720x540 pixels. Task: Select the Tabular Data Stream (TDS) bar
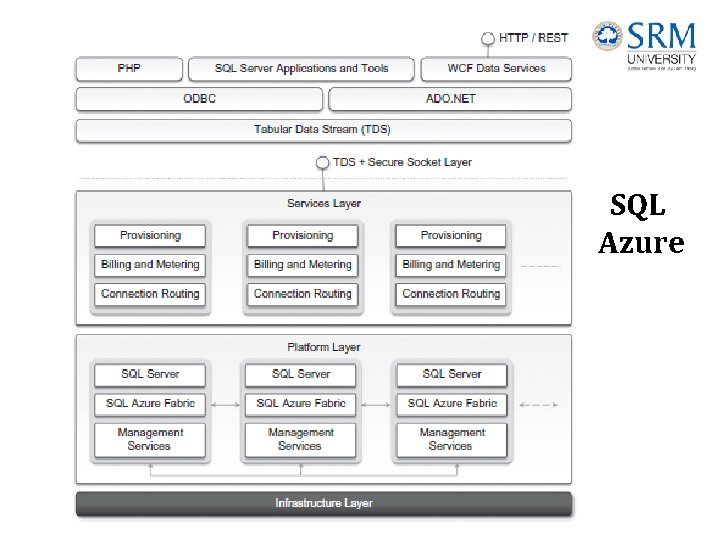(x=324, y=130)
